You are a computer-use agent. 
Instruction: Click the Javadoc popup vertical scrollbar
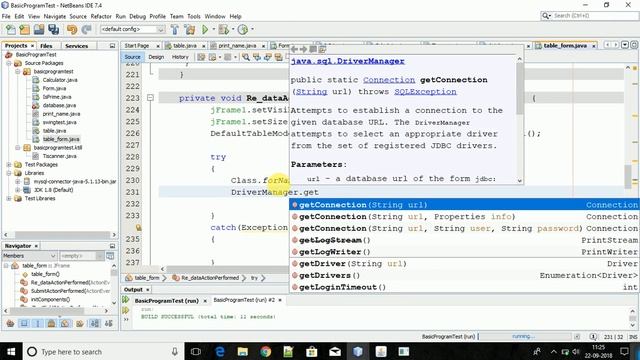[520, 120]
